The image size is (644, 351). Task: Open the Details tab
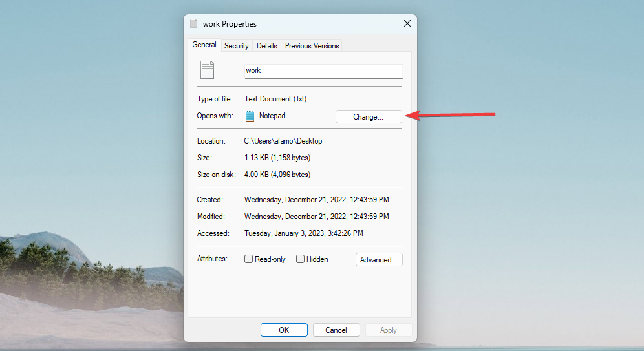click(266, 46)
